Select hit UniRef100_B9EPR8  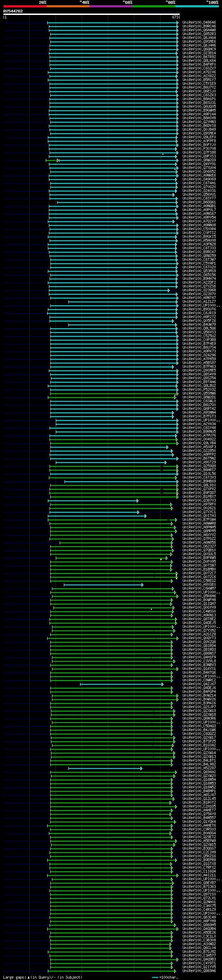click(x=199, y=860)
